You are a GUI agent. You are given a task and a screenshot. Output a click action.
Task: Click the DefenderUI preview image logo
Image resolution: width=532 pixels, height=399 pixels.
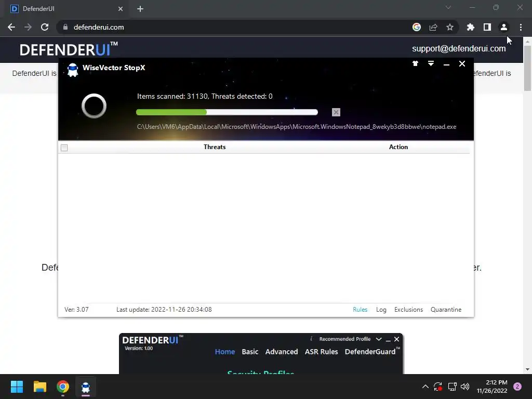152,340
